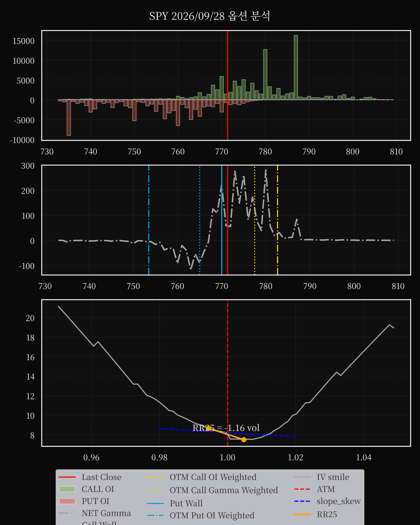This screenshot has width=420, height=525.
Task: Click the '20' y-axis label in IV chart
Action: tap(30, 318)
